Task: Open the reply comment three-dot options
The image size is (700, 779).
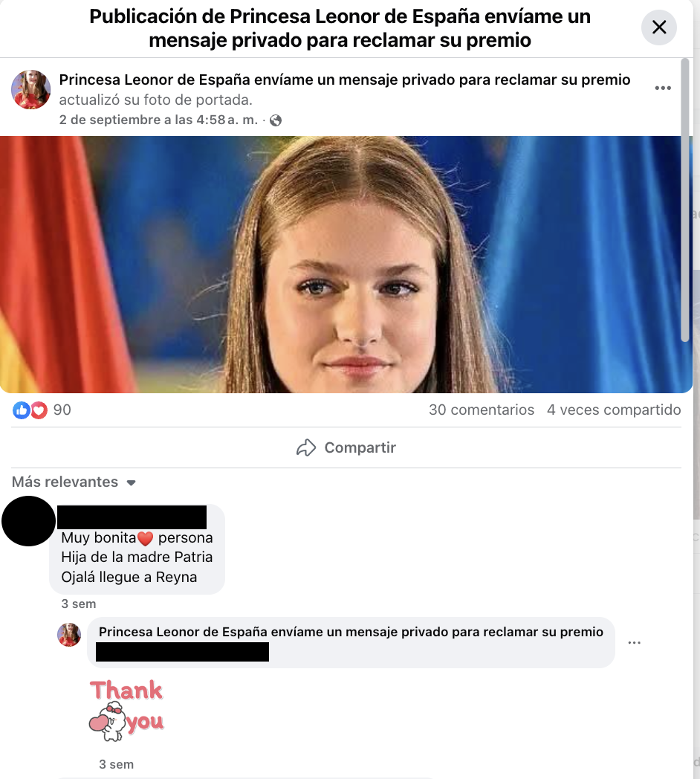Action: (x=634, y=643)
